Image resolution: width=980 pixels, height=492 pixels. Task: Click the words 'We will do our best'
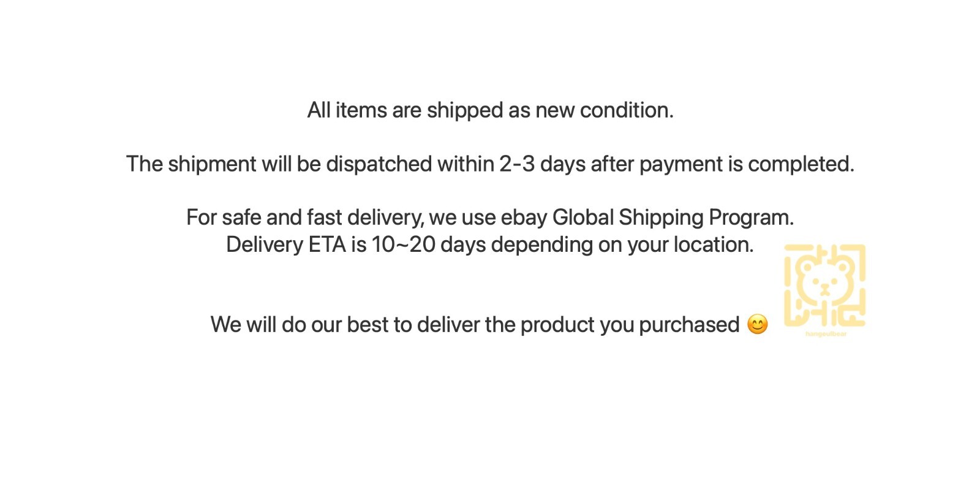click(x=299, y=325)
